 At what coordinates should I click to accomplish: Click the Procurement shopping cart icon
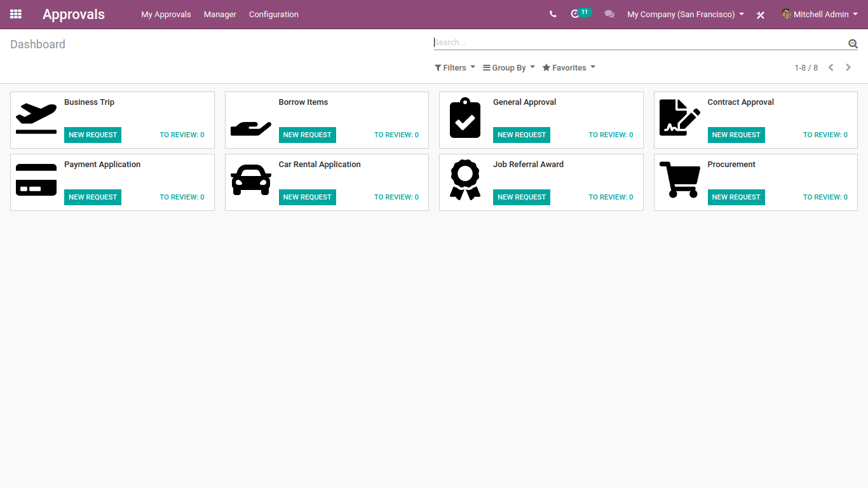point(680,180)
